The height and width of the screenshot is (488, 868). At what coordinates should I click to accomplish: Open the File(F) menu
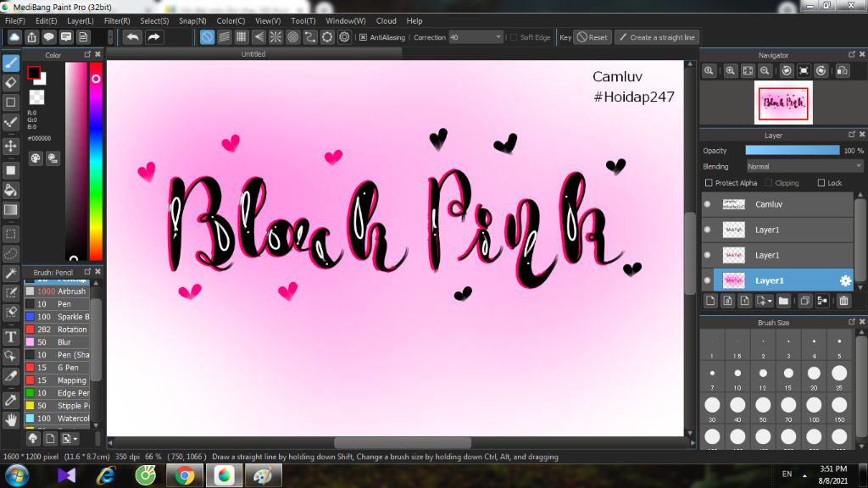(15, 20)
